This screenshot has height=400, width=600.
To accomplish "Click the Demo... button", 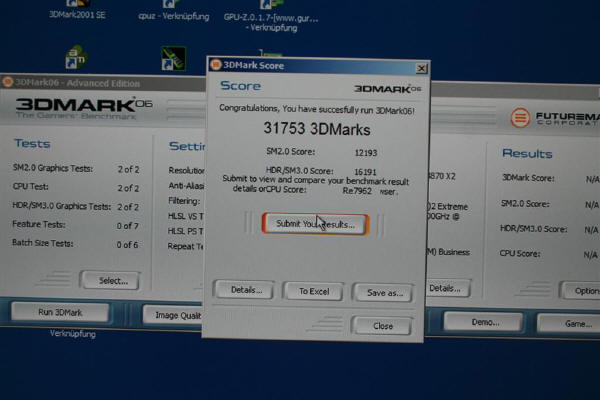I will pos(483,322).
